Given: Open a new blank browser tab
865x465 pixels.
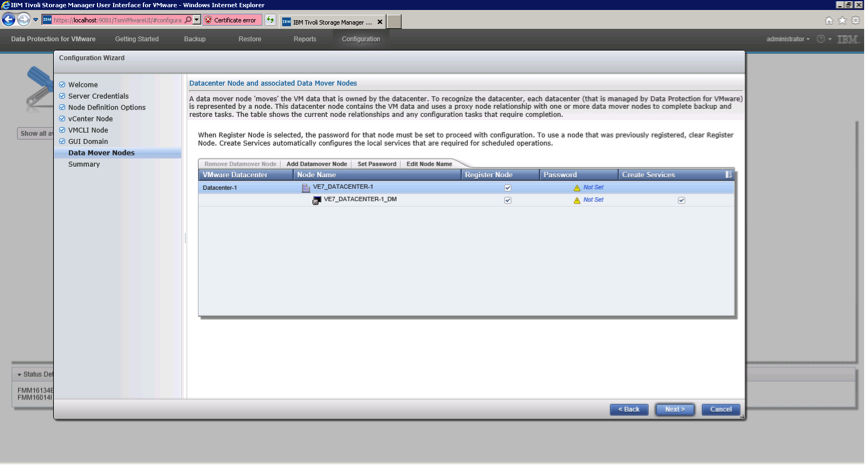Looking at the screenshot, I should 394,22.
